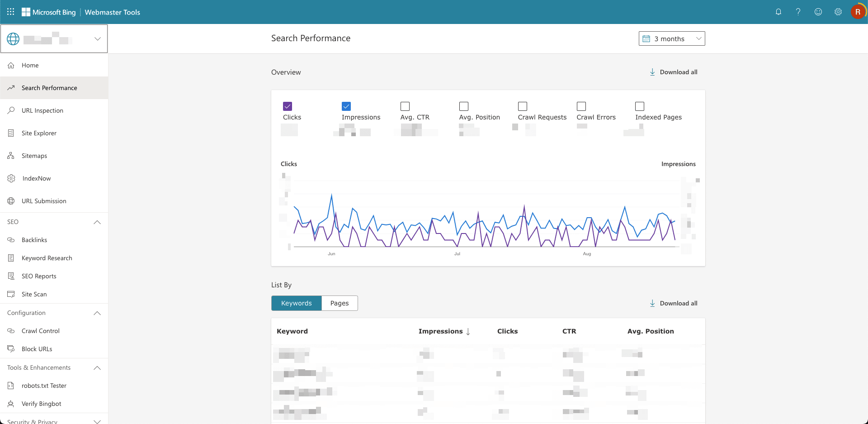Screen dimensions: 868x424
Task: Open the help question mark icon
Action: [798, 12]
